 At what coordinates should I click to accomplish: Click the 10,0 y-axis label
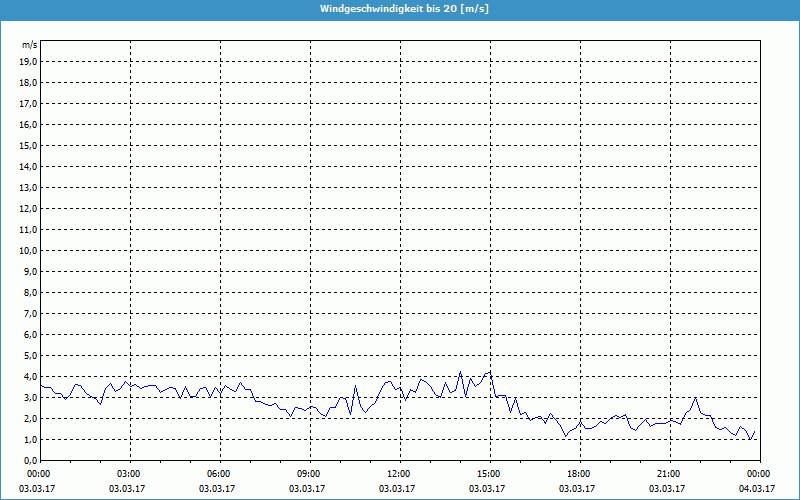click(x=28, y=251)
